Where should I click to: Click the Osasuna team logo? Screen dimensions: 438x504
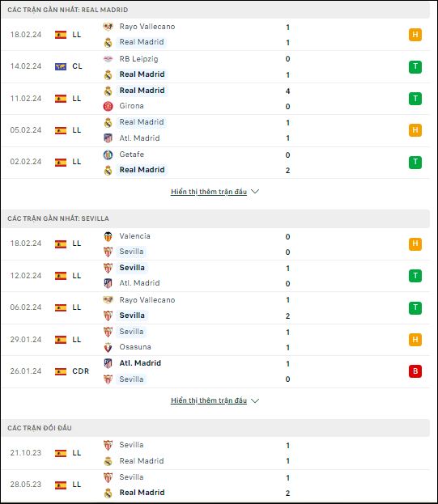tap(108, 347)
